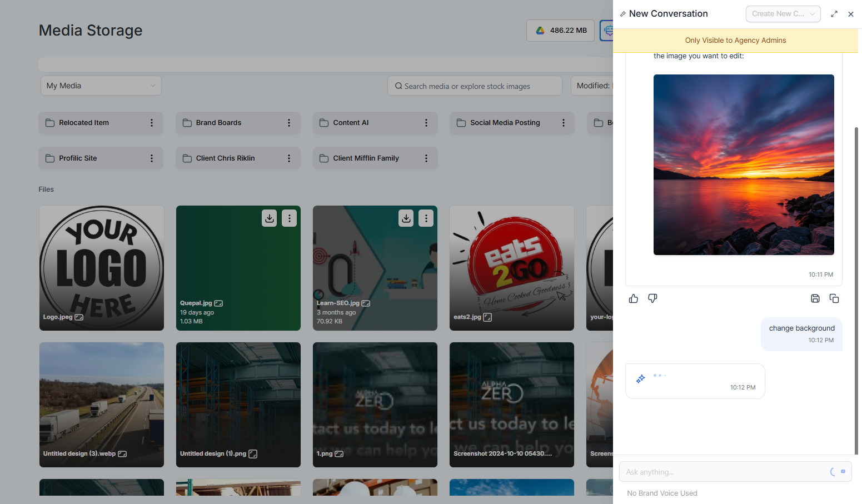Open options menu for Content AI folder
Viewport: 862px width, 504px height.
click(426, 123)
